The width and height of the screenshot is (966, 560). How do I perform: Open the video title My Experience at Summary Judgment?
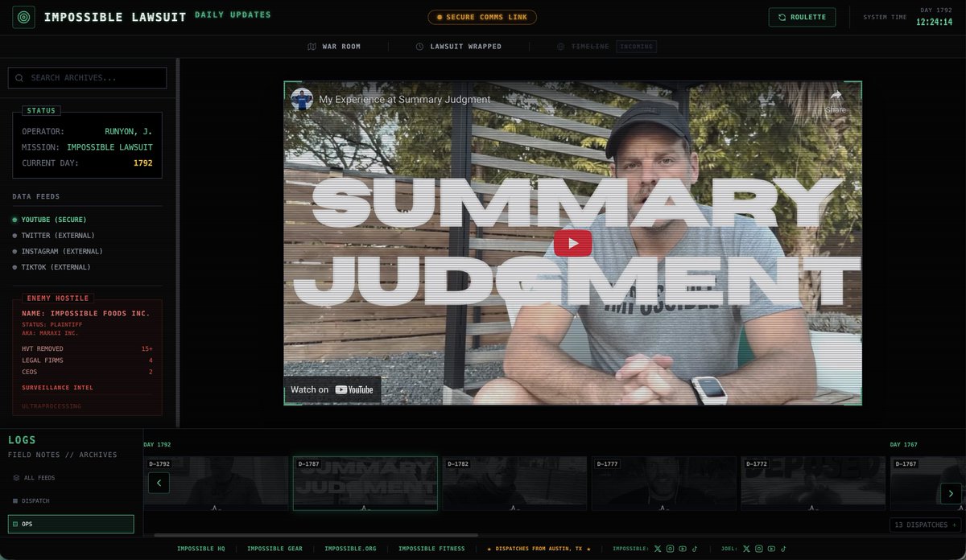[404, 100]
